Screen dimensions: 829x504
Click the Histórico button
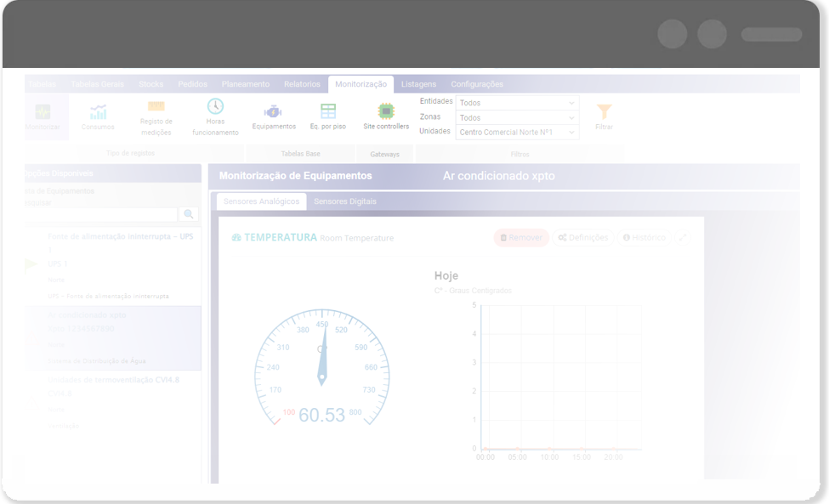coord(644,238)
